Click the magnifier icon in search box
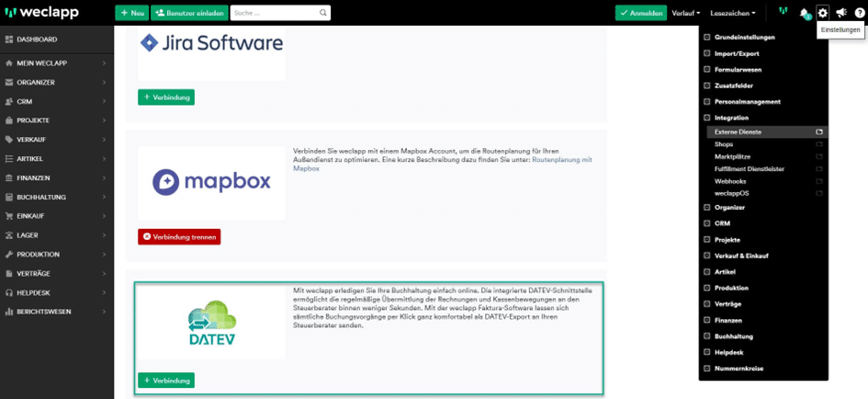This screenshot has height=399, width=868. pos(323,13)
